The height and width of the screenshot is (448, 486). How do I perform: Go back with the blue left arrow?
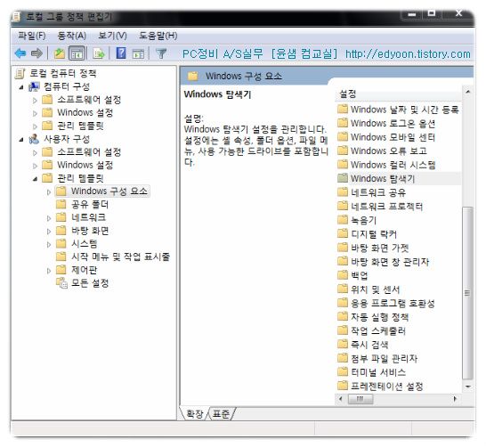(20, 53)
